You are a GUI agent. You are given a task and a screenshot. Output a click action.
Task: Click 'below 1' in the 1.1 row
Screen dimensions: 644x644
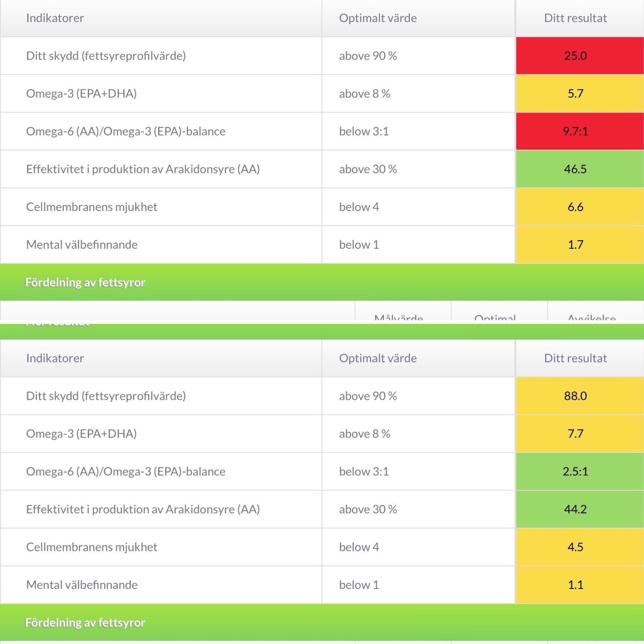point(359,585)
